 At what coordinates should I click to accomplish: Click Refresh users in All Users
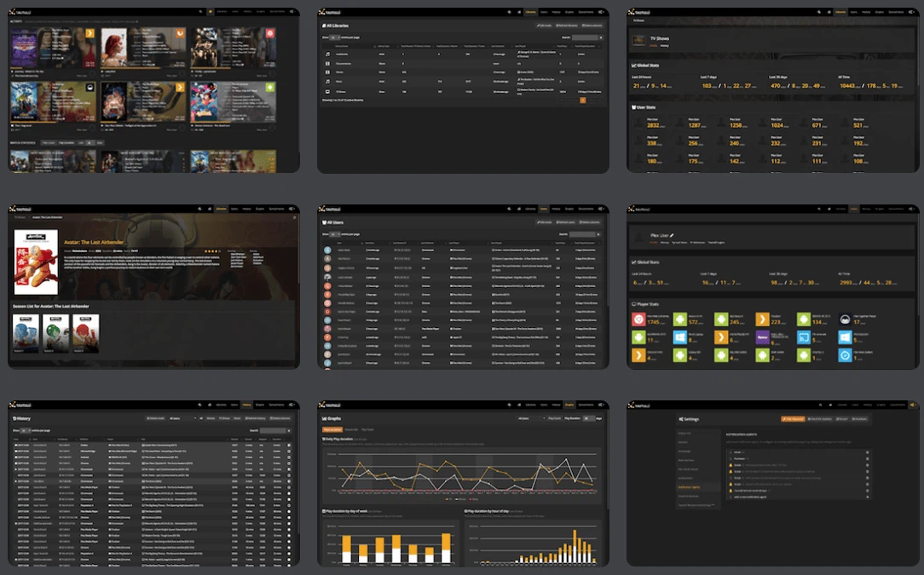point(566,222)
